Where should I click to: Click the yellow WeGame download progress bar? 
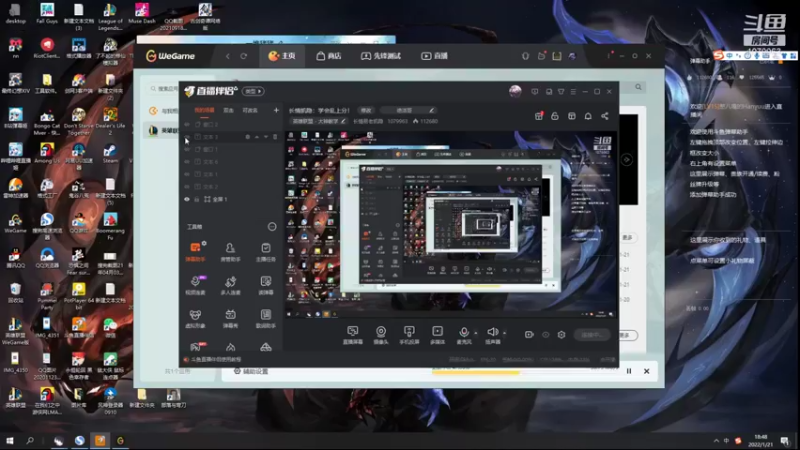click(x=476, y=373)
